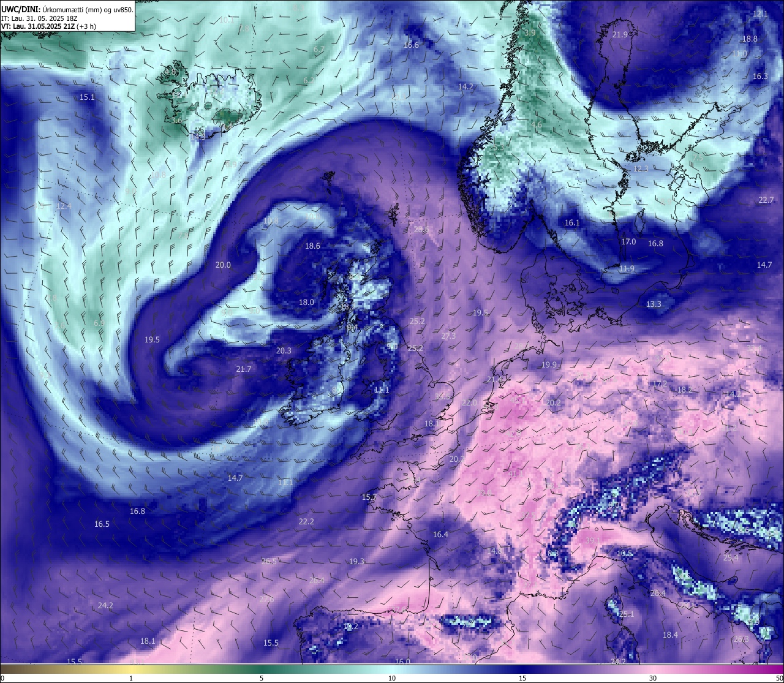The width and height of the screenshot is (784, 683).
Task: Click the 25.1 value label
Action: click(x=626, y=614)
